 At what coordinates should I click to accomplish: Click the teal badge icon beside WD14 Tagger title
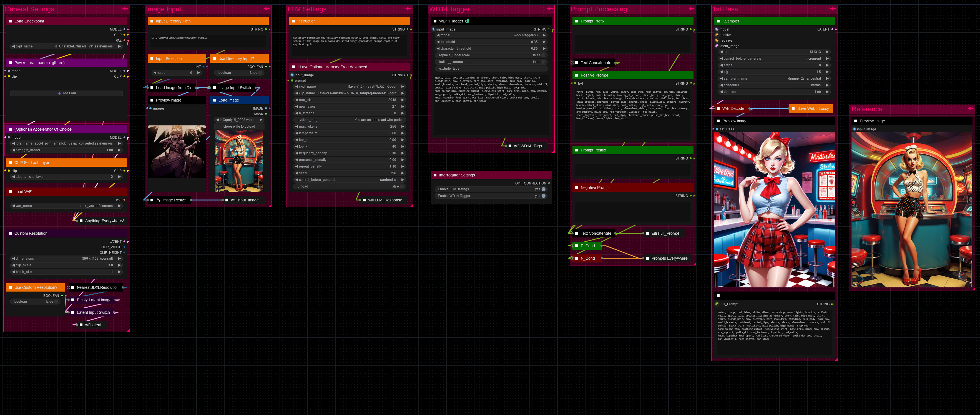pos(468,21)
